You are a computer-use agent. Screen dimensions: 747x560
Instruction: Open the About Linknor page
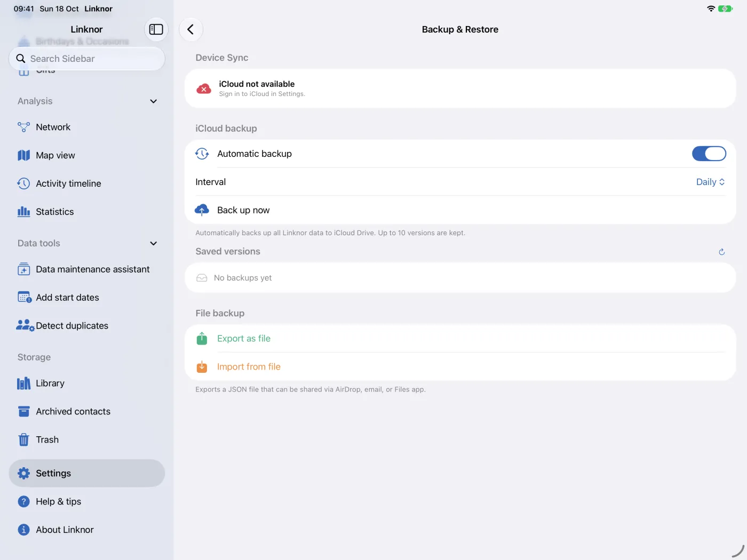coord(87,530)
